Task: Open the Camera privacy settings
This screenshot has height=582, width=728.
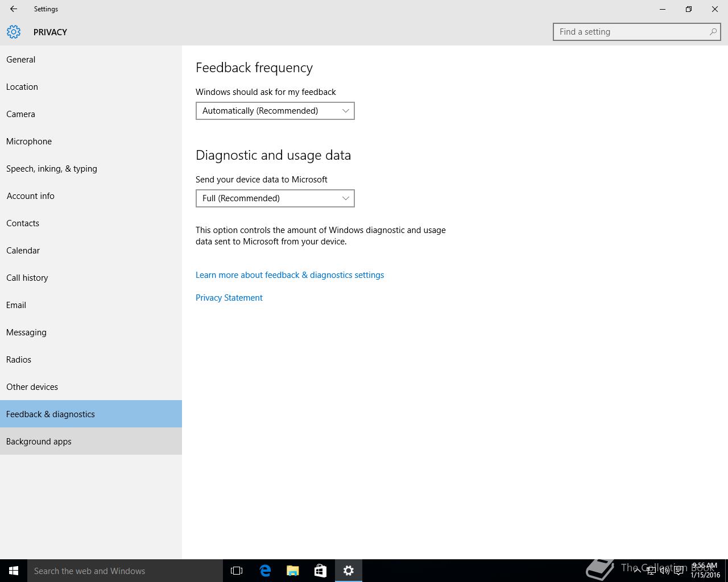Action: (91, 114)
